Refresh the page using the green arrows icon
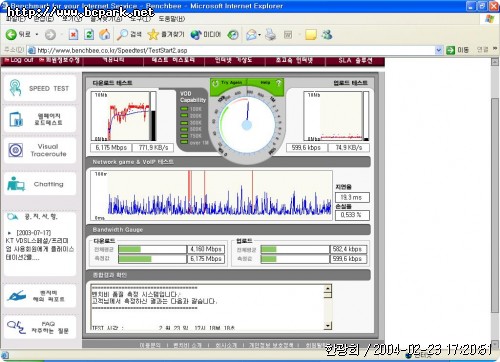This screenshot has height=362, width=500. pyautogui.click(x=89, y=34)
